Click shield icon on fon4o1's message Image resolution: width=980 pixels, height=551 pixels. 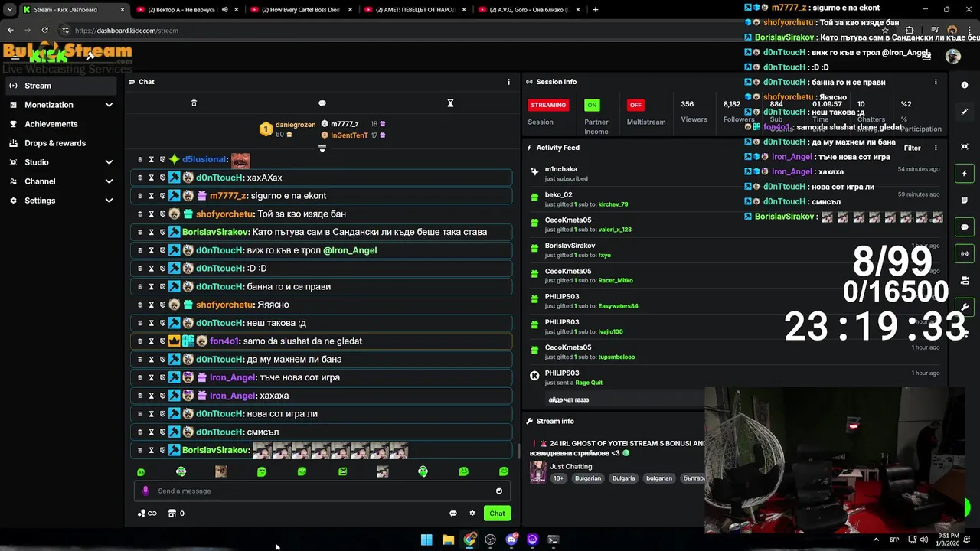(162, 341)
